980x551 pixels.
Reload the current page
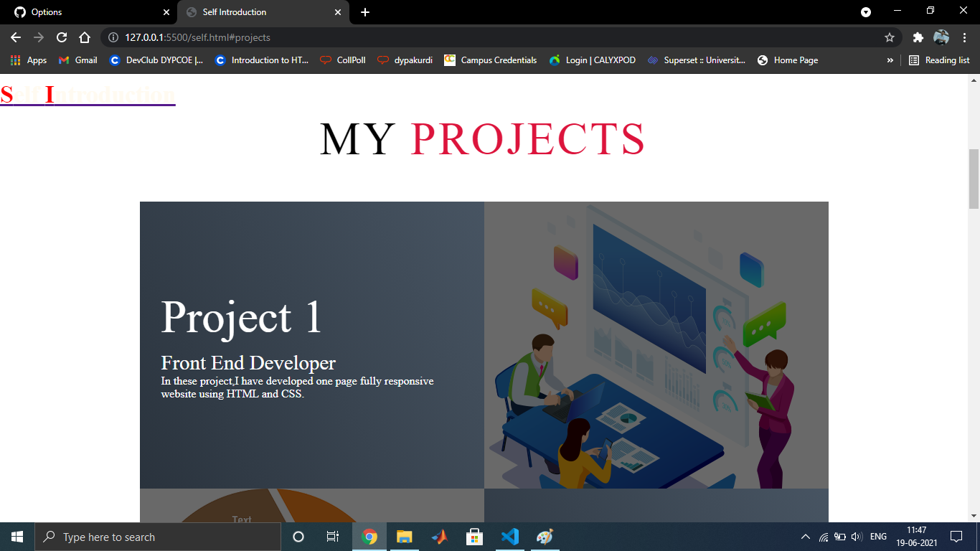click(x=62, y=37)
